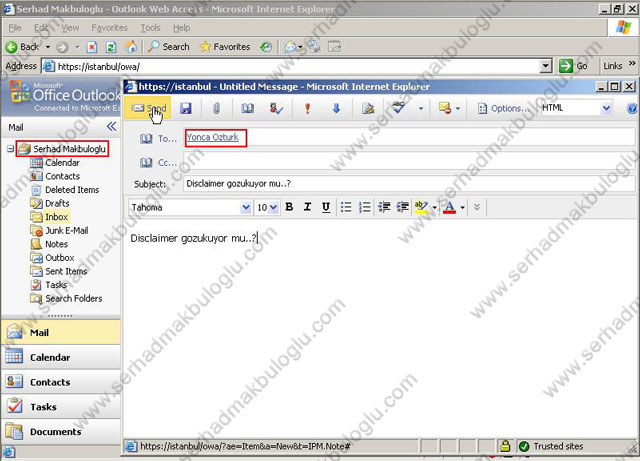The image size is (640, 461).
Task: Open the Outbox folder
Action: (x=52, y=258)
